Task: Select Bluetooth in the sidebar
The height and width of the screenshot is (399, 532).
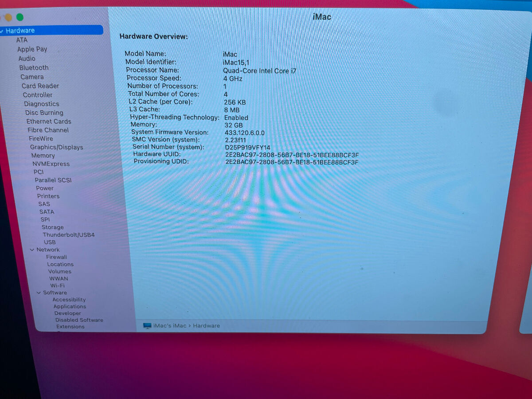Action: click(34, 68)
